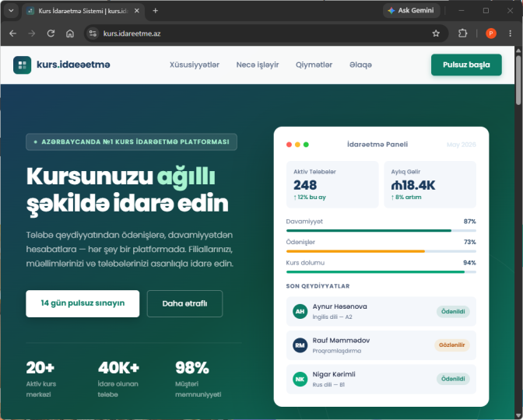Close the Kurs İdarəetmə Sistemi tab
This screenshot has width=523, height=420.
(x=137, y=11)
